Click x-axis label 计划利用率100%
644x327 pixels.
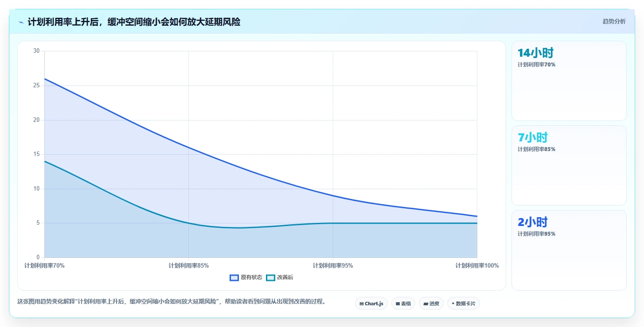pyautogui.click(x=477, y=266)
